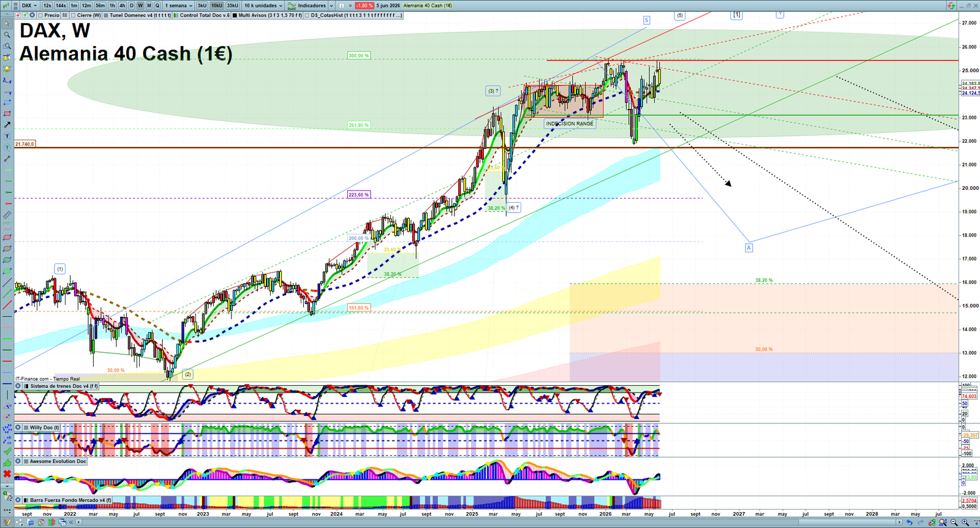Open the 10 k unidades dropdown
Image resolution: width=980 pixels, height=528 pixels.
click(x=263, y=6)
